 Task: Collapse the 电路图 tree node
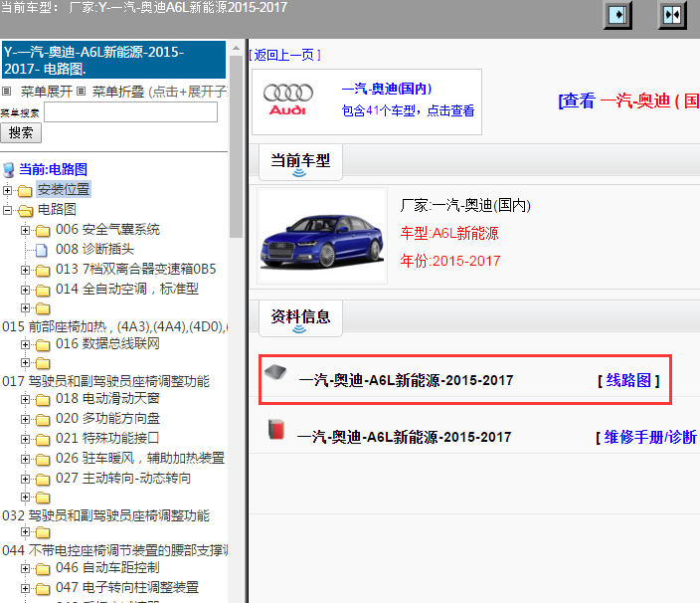[x=7, y=210]
